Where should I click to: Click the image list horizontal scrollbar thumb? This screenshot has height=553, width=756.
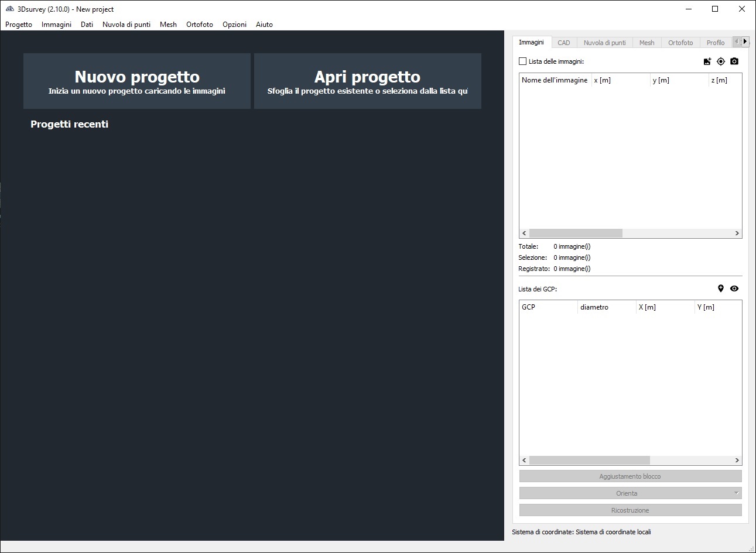click(576, 233)
